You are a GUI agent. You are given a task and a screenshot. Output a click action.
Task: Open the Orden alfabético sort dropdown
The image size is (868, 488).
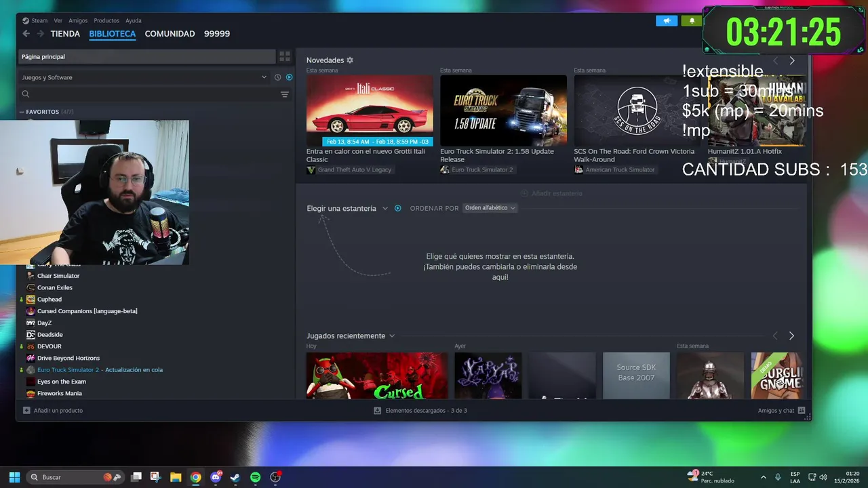490,208
